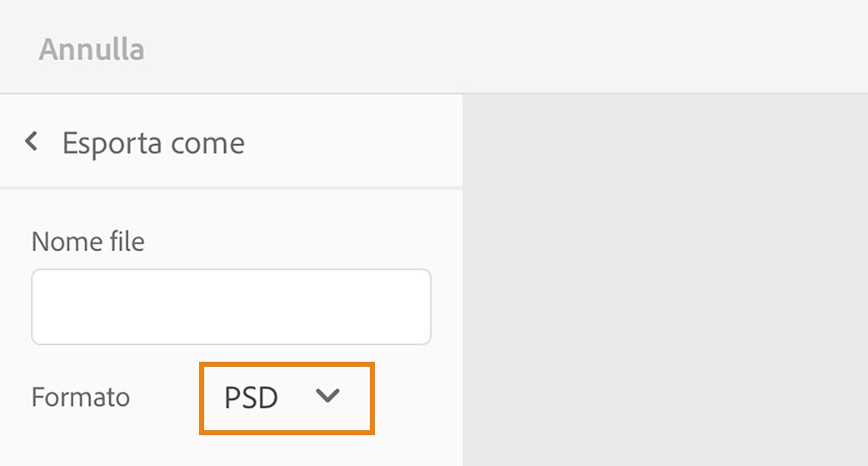Click the Formato label
Viewport: 868px width, 466px height.
(81, 397)
